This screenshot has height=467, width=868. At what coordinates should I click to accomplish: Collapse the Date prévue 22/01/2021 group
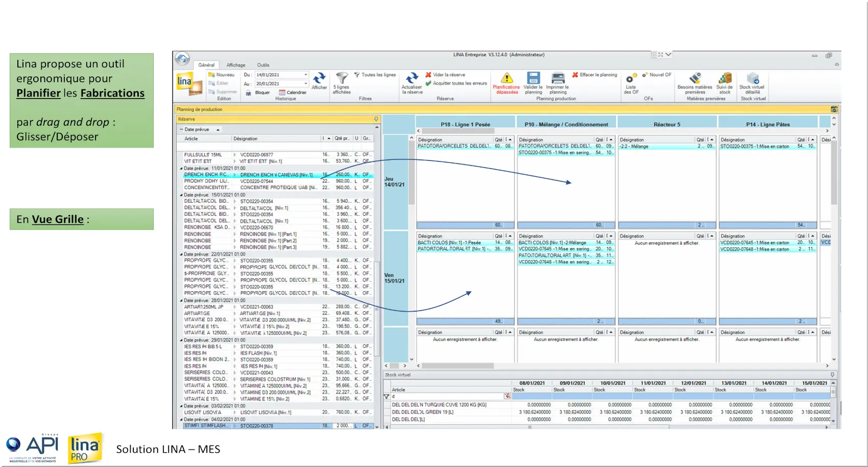tap(181, 254)
